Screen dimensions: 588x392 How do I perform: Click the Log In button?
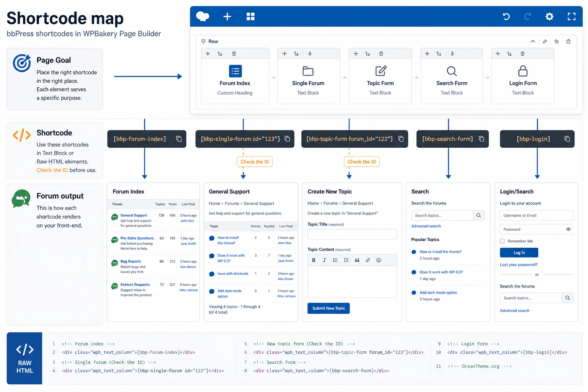click(x=519, y=253)
